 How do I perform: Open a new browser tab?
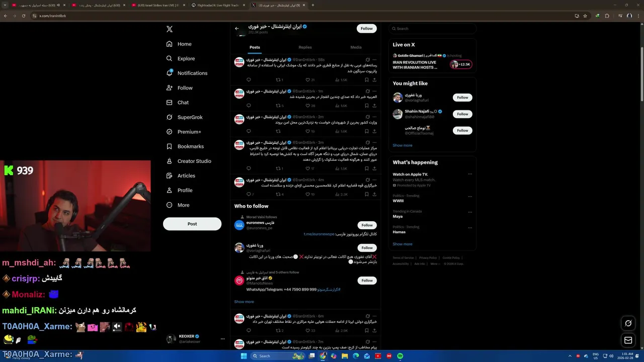click(x=313, y=5)
